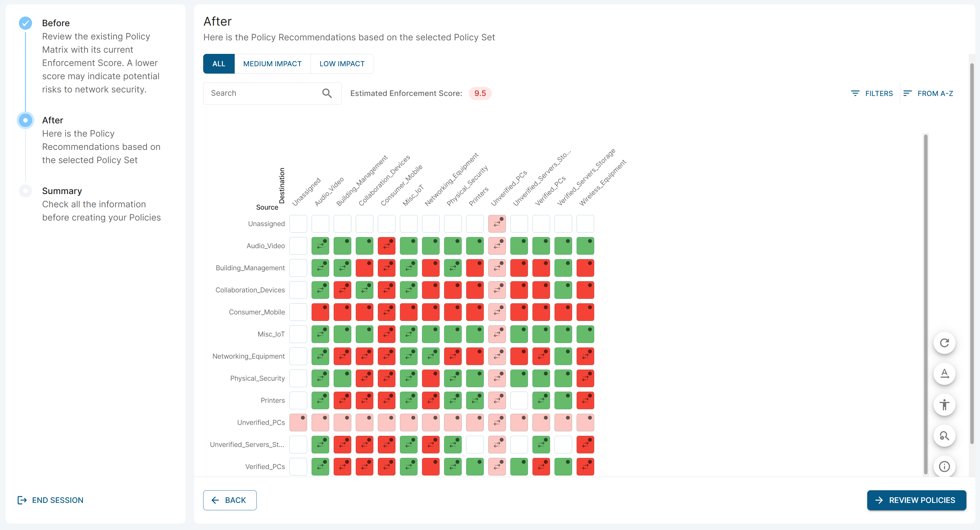Go BACK to the previous step
This screenshot has height=530, width=980.
point(230,500)
